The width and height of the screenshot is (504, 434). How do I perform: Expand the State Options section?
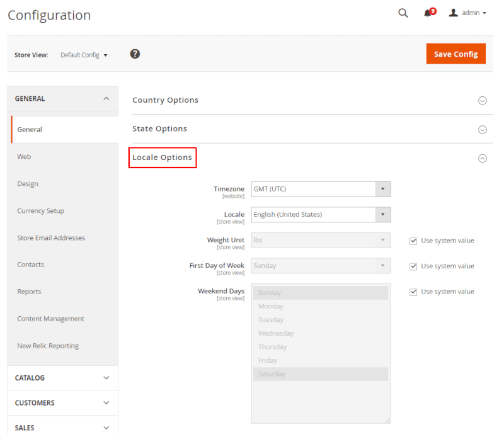pos(483,130)
